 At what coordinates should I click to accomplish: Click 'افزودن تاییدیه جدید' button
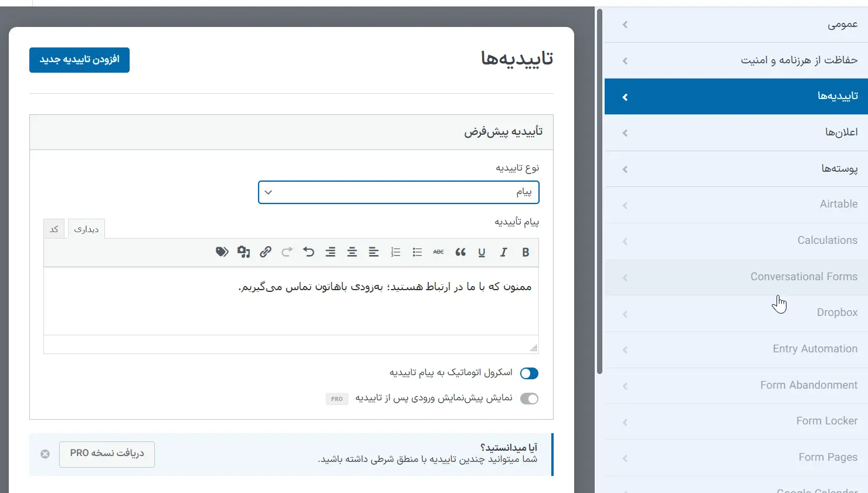(79, 60)
